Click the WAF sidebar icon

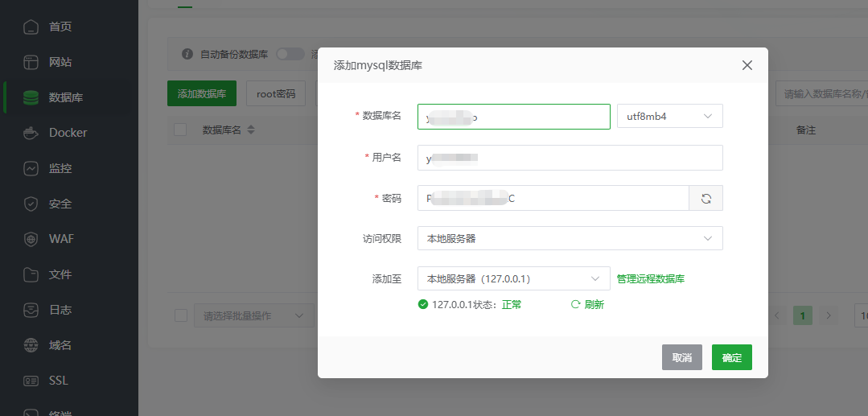[31, 239]
